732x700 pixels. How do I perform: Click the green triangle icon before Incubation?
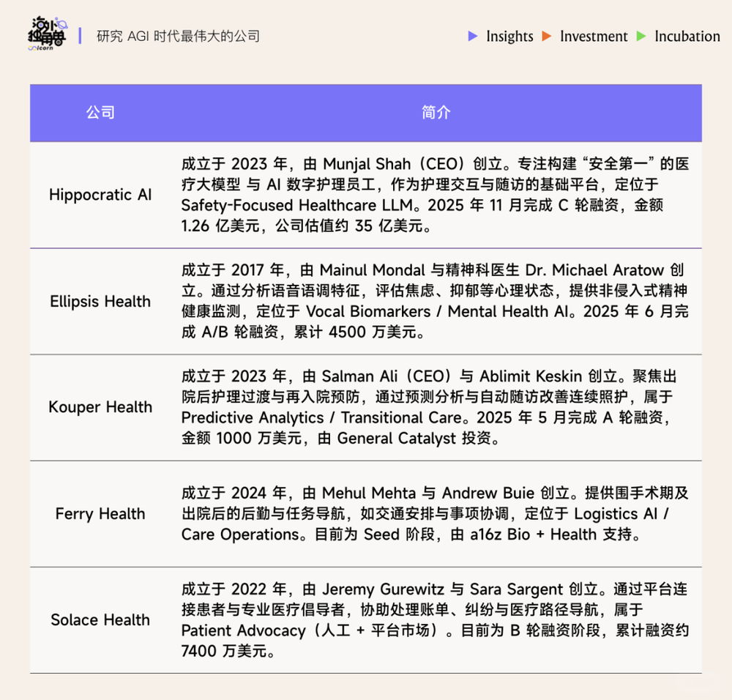[x=642, y=37]
